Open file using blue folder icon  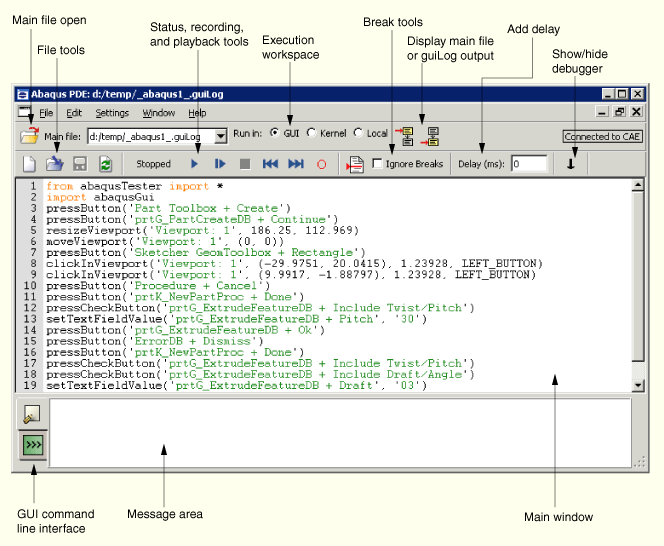pos(55,164)
